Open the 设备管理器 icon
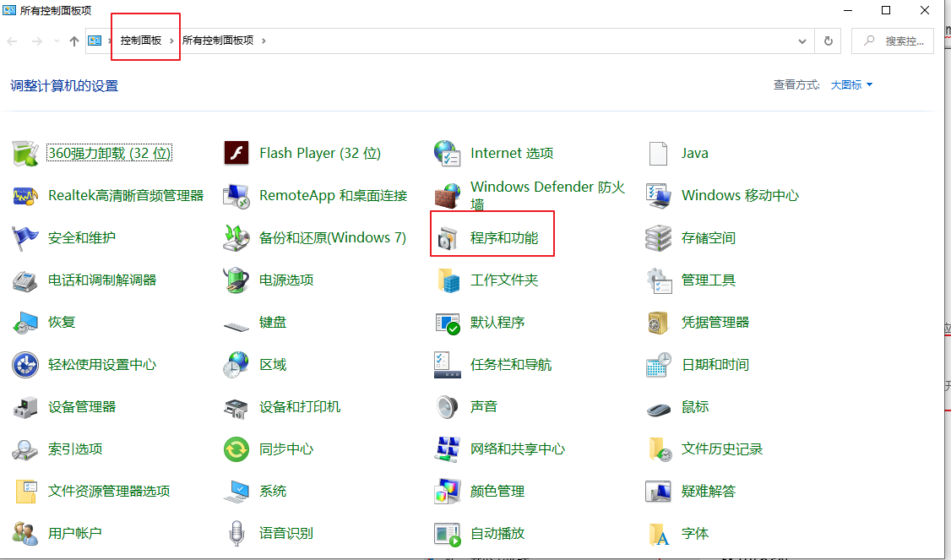The width and height of the screenshot is (951, 560). (x=25, y=407)
